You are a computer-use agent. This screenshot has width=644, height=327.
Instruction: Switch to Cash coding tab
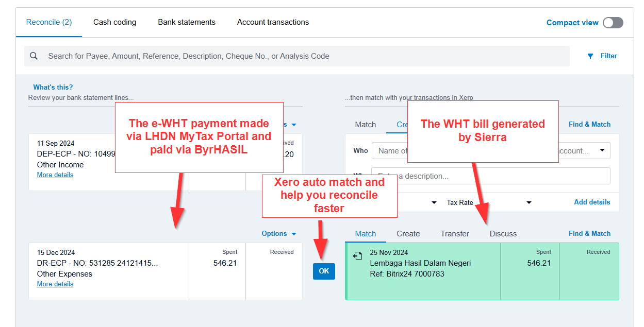click(114, 22)
